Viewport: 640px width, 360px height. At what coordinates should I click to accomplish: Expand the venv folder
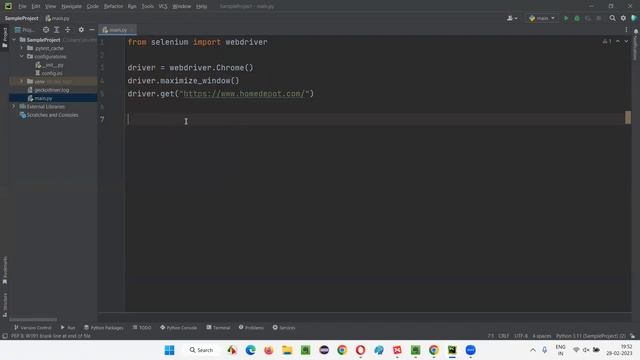(x=22, y=81)
